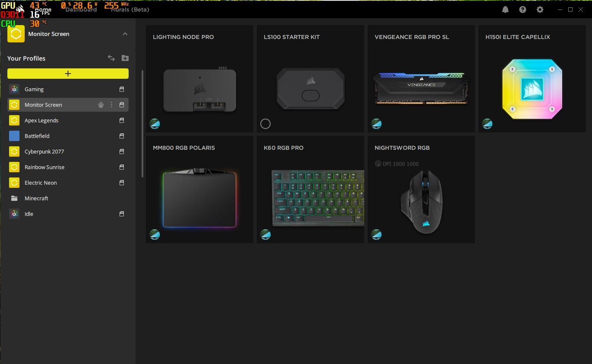Select the Cyberpunk 2077 profile
The image size is (592, 364).
(44, 151)
